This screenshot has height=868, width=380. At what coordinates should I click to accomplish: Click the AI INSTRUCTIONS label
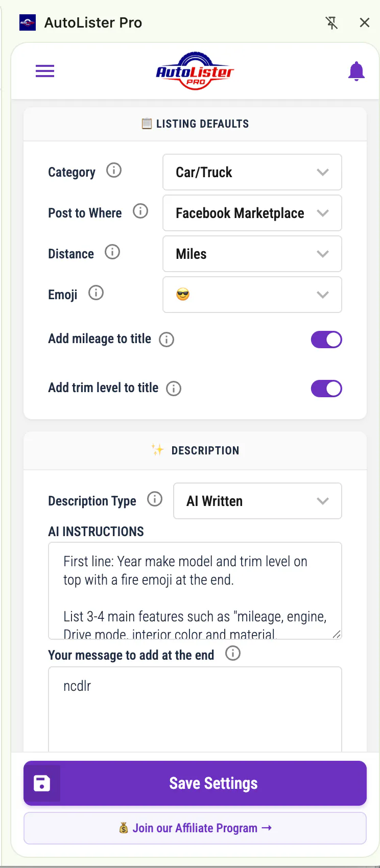tap(96, 532)
